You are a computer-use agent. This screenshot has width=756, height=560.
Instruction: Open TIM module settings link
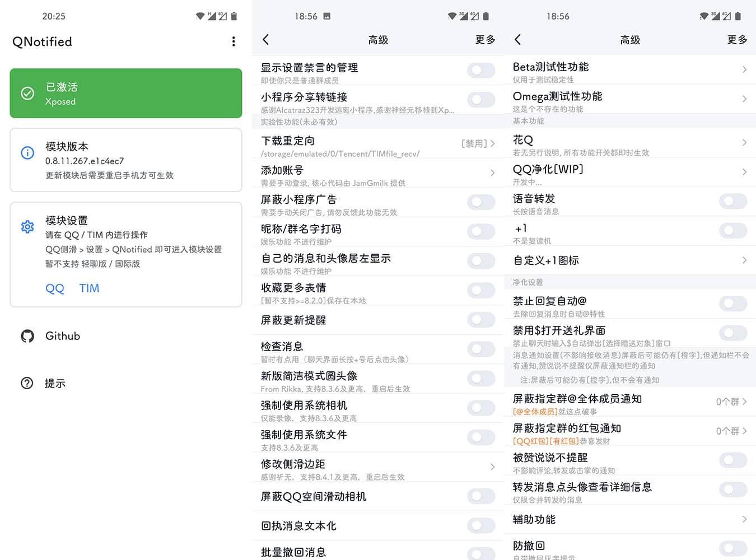coord(89,288)
